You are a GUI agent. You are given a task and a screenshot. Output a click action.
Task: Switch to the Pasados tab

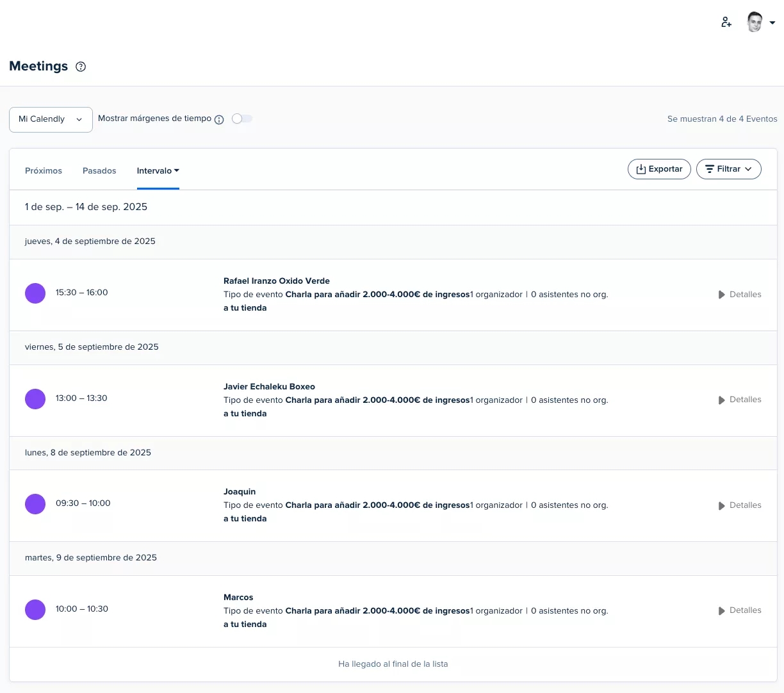click(99, 171)
